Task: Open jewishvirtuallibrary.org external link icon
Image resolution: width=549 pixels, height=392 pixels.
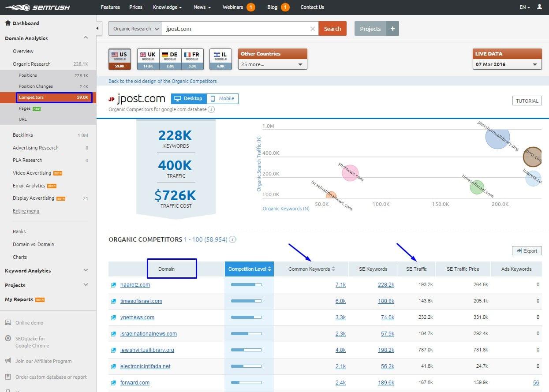Action: [x=114, y=350]
